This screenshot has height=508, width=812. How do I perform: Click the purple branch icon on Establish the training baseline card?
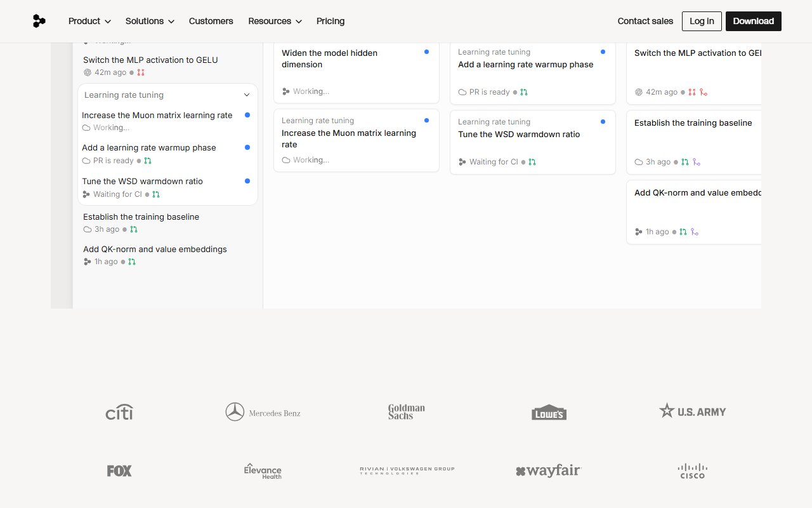pyautogui.click(x=696, y=163)
